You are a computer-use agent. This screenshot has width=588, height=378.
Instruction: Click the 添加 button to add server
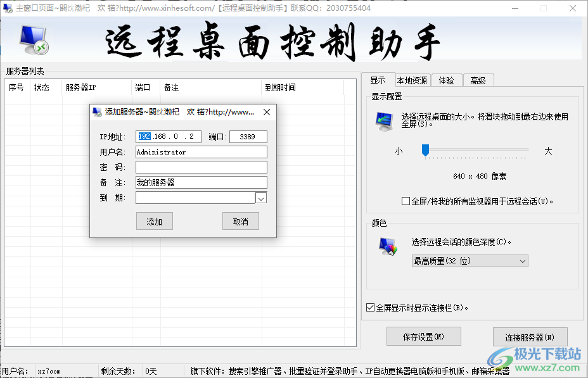(155, 221)
